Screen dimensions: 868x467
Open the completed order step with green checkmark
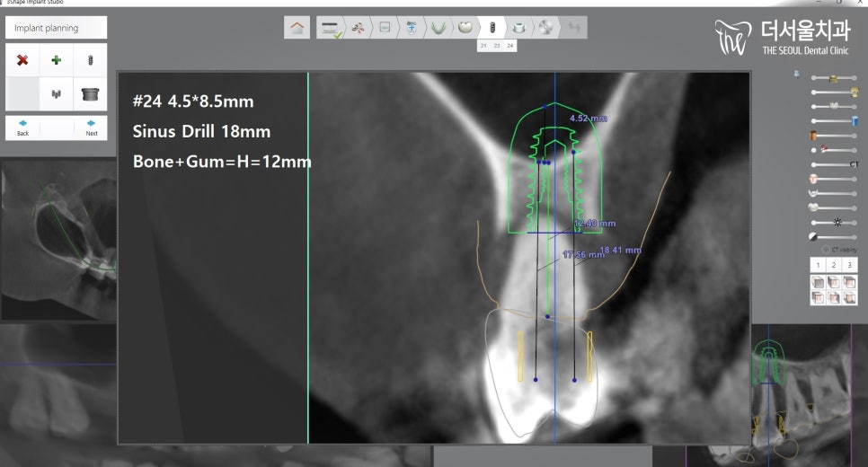[x=331, y=28]
